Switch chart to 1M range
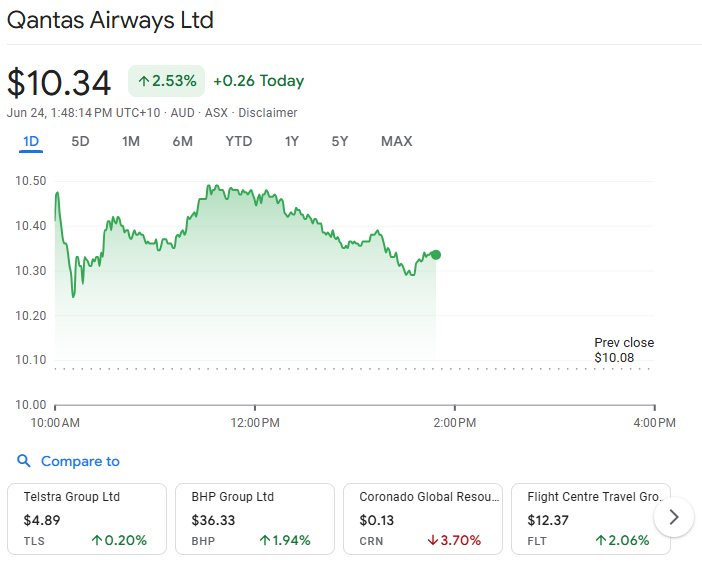The width and height of the screenshot is (702, 570). tap(131, 141)
